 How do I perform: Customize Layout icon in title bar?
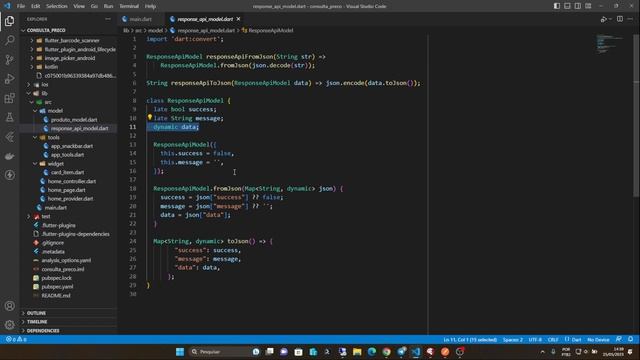[588, 6]
